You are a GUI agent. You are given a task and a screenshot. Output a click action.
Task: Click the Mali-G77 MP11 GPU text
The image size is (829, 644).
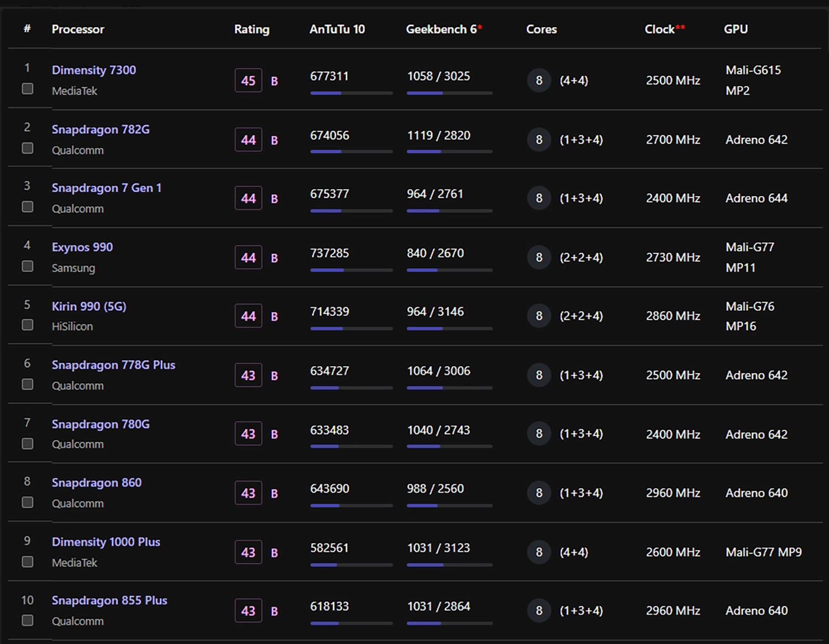coord(750,257)
